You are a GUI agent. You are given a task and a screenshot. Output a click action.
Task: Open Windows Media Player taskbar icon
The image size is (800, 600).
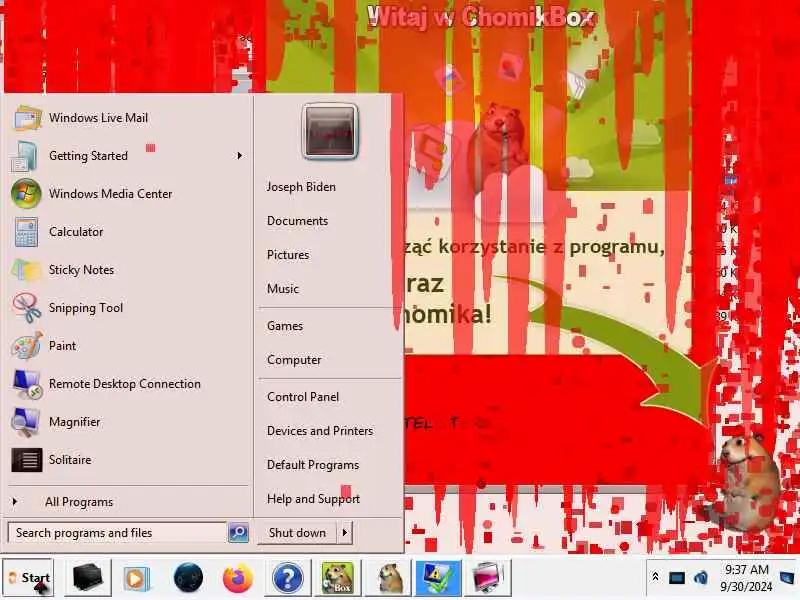(x=136, y=579)
